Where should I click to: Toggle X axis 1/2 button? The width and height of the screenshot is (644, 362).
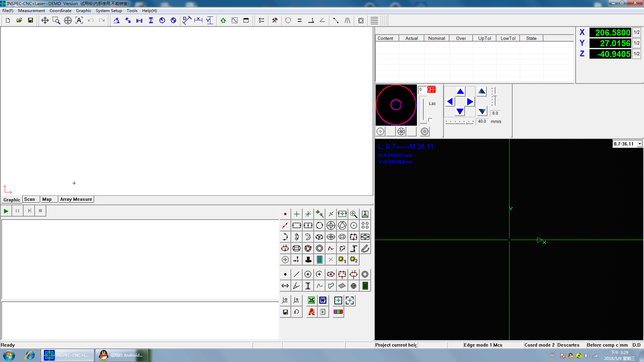637,33
